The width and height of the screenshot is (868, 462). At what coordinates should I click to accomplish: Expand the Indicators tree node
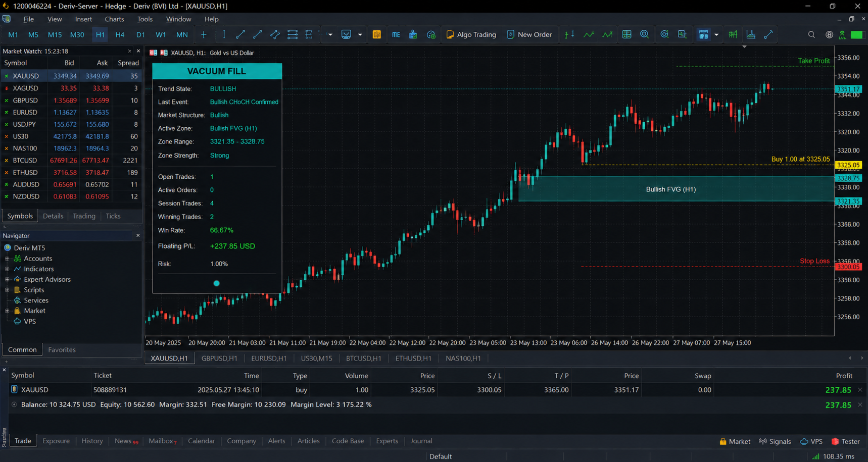[7, 269]
